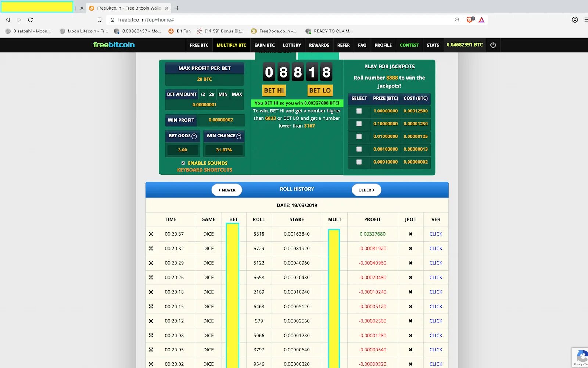The image size is (588, 368).
Task: Select the 0.00010000 BTC jackpot checkbox
Action: pos(359,162)
